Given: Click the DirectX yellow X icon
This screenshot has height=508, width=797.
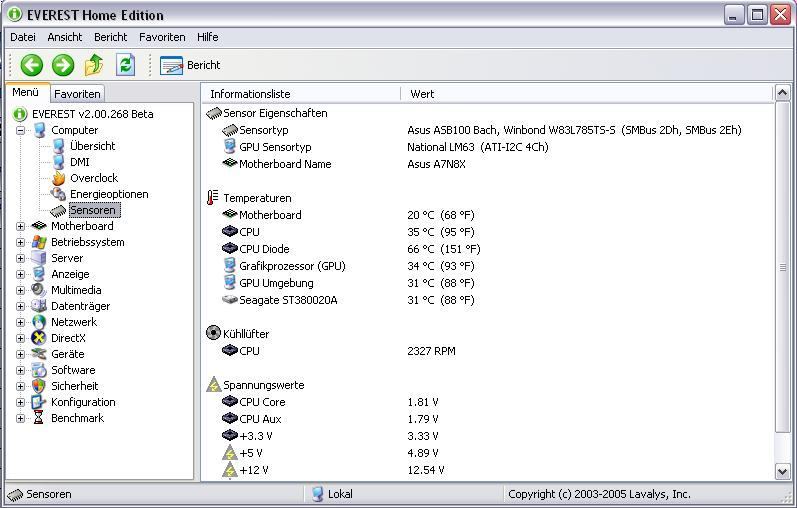Looking at the screenshot, I should pos(39,338).
